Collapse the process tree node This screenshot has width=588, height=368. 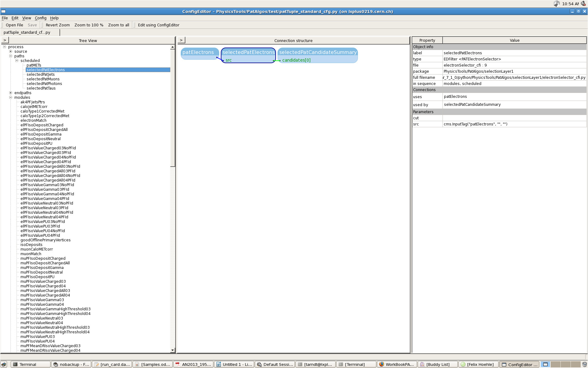click(x=5, y=47)
